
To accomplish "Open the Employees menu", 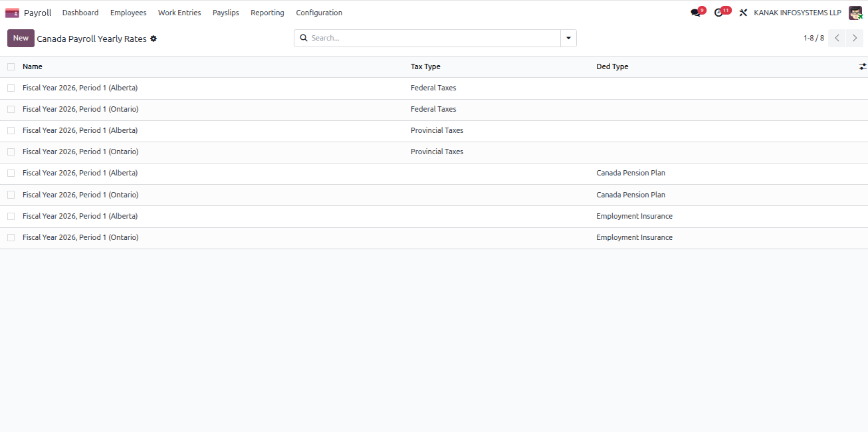I will point(128,13).
